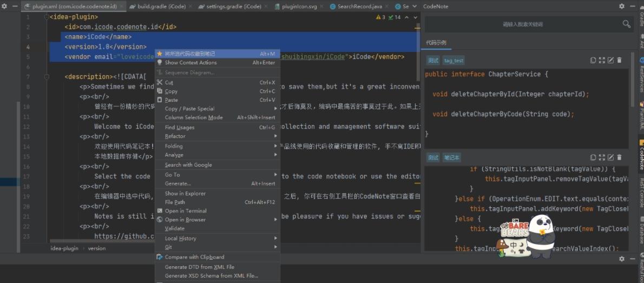Viewport: 644px width, 283px height.
Task: Choose Compare with Clipboard menu entry
Action: (x=194, y=257)
